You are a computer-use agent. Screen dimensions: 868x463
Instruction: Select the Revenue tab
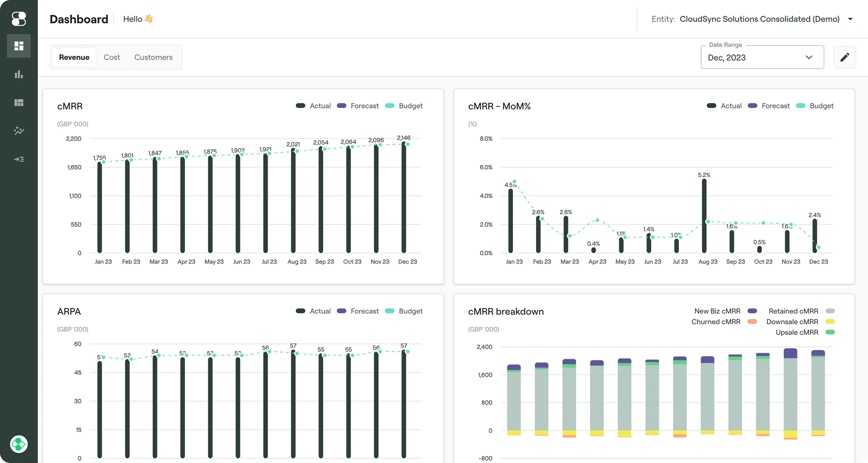(74, 57)
